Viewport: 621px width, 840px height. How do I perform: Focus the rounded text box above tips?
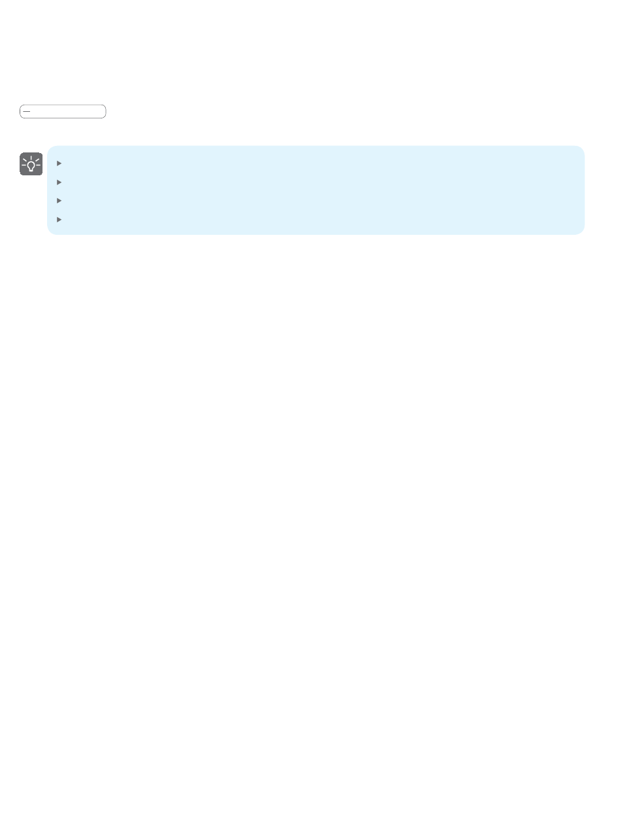pyautogui.click(x=63, y=111)
